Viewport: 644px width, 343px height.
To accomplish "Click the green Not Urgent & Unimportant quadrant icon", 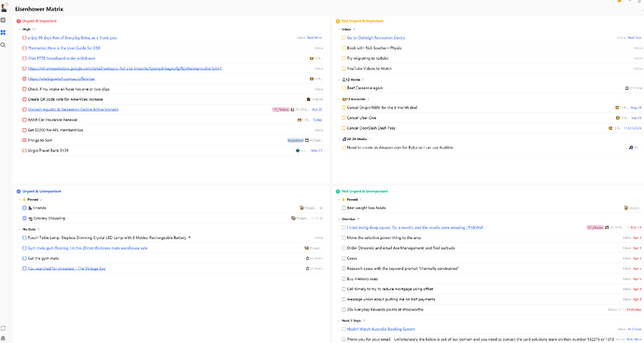I will tap(338, 192).
